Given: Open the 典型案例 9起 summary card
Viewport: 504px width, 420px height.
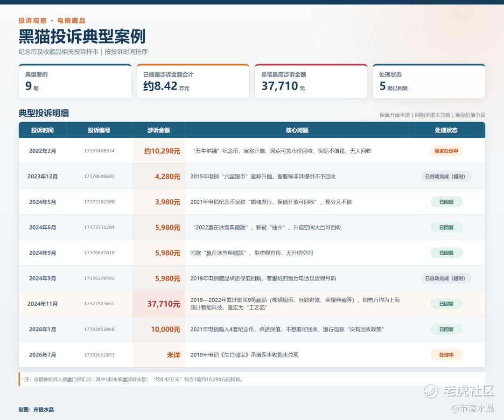Looking at the screenshot, I should tap(75, 81).
